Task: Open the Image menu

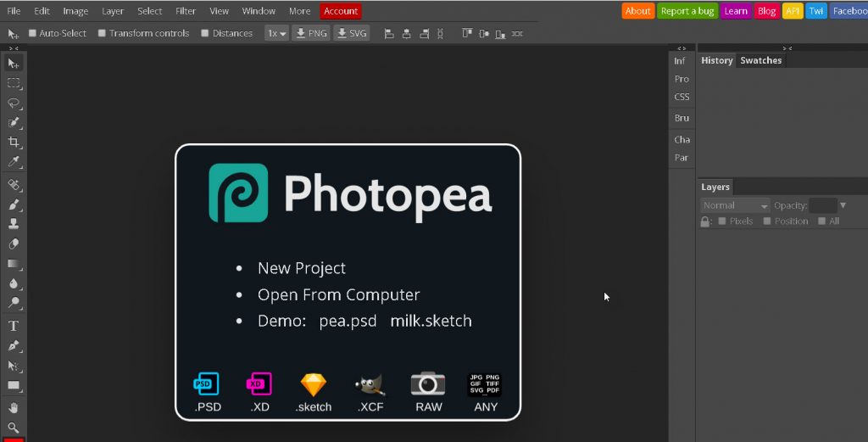Action: pyautogui.click(x=75, y=11)
